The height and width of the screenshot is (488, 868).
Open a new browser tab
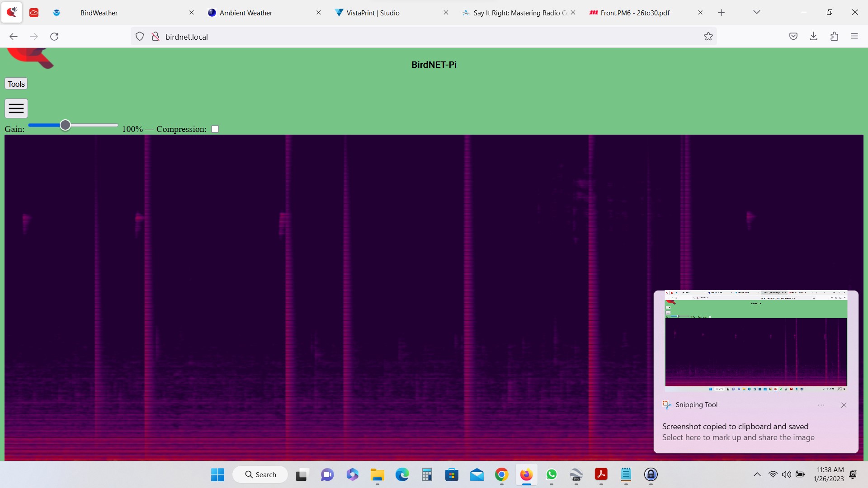point(721,13)
